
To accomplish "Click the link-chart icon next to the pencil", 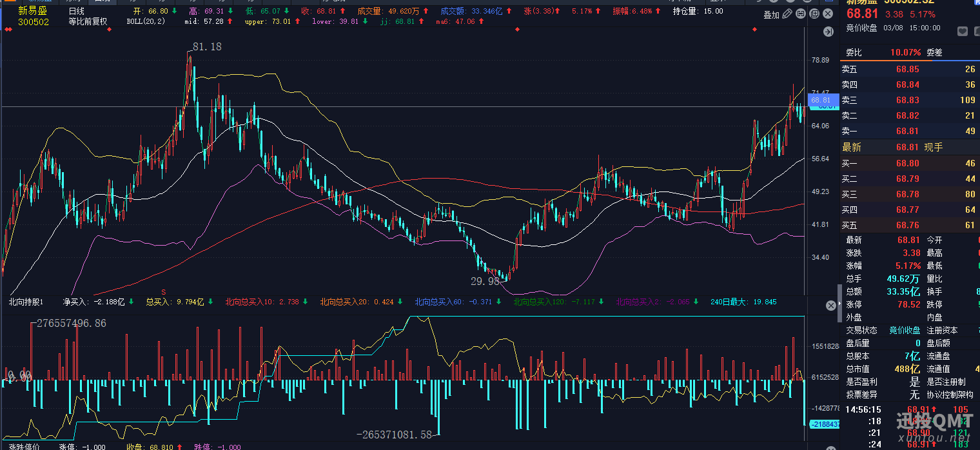I will pos(801,14).
